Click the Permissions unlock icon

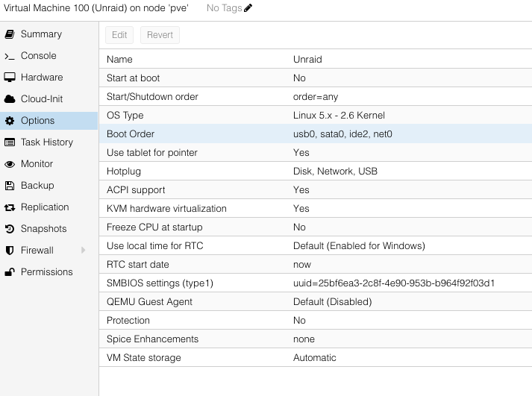pos(10,272)
